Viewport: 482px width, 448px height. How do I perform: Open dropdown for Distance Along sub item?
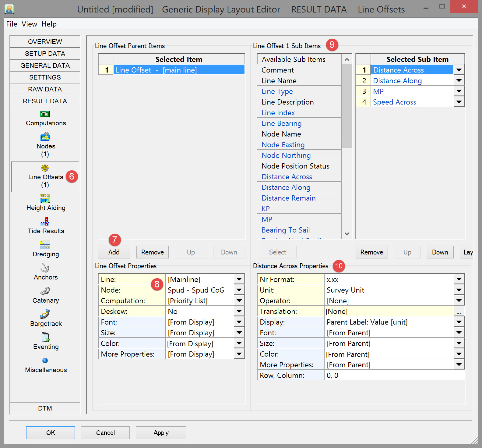(x=459, y=81)
